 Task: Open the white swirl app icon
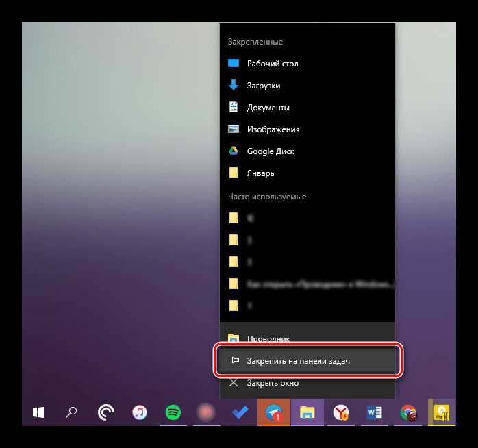pos(106,412)
